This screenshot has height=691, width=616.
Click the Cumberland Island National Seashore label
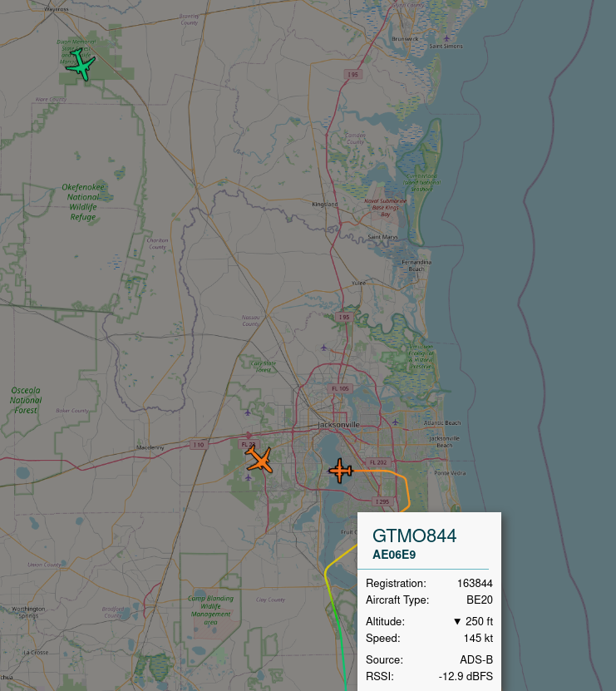click(422, 182)
